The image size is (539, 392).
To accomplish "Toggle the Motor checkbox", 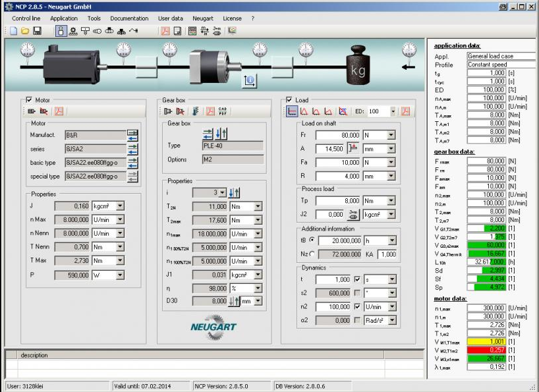I will [29, 100].
